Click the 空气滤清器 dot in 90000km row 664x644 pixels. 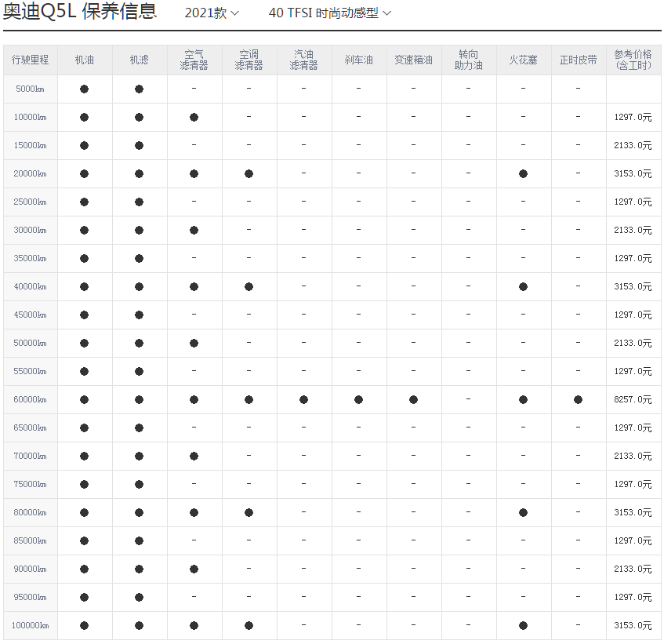pyautogui.click(x=194, y=569)
